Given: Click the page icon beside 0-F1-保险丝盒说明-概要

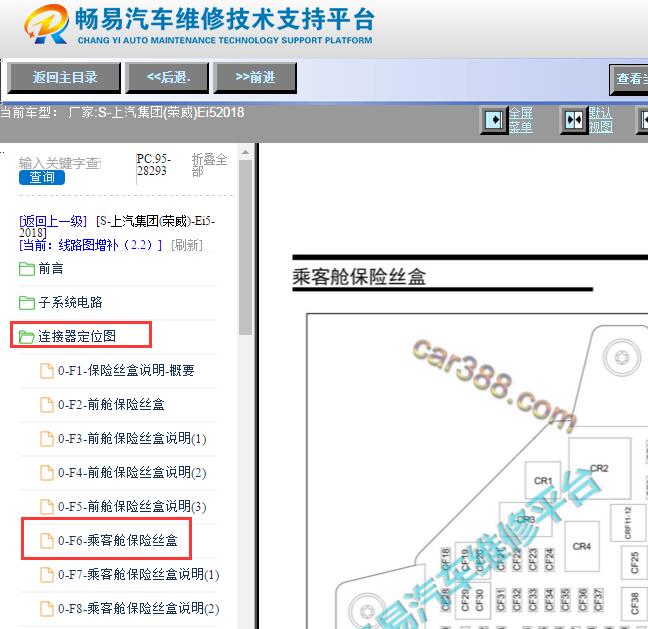Looking at the screenshot, I should [46, 371].
